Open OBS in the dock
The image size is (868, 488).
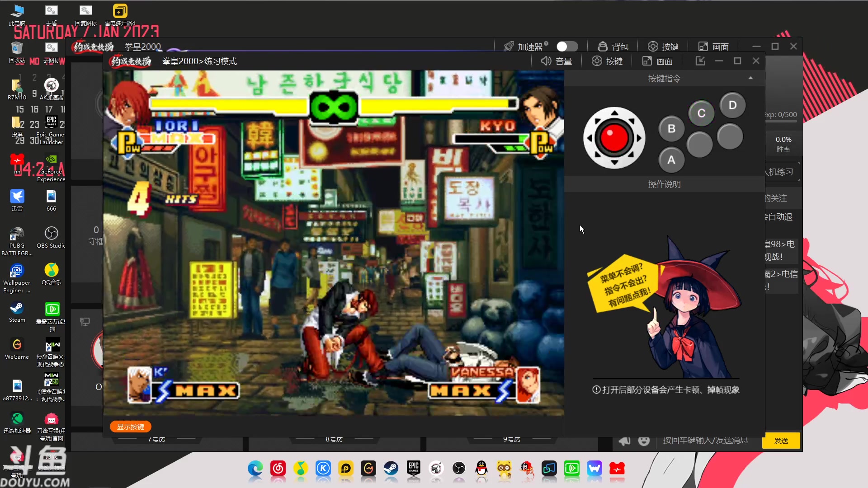click(x=459, y=469)
